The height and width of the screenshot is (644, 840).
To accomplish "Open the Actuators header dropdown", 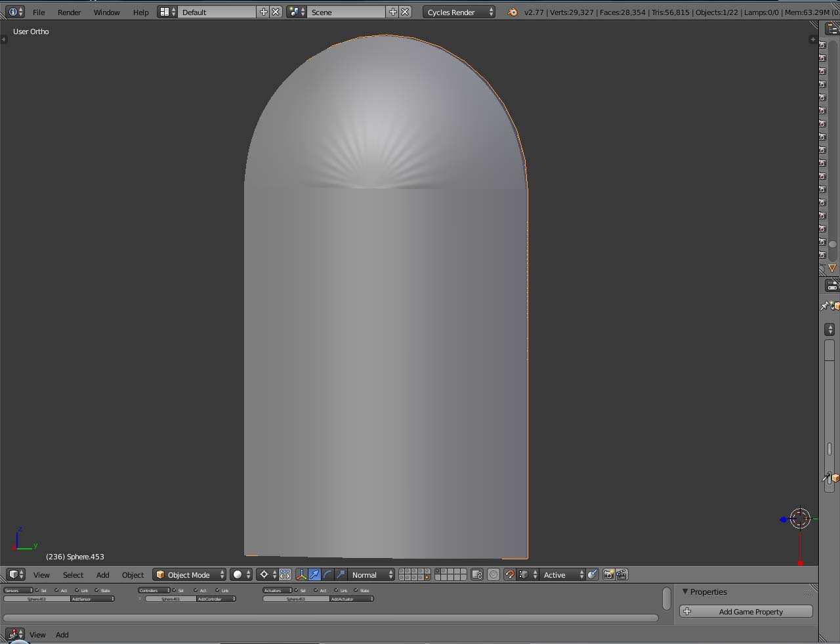I will tap(278, 590).
